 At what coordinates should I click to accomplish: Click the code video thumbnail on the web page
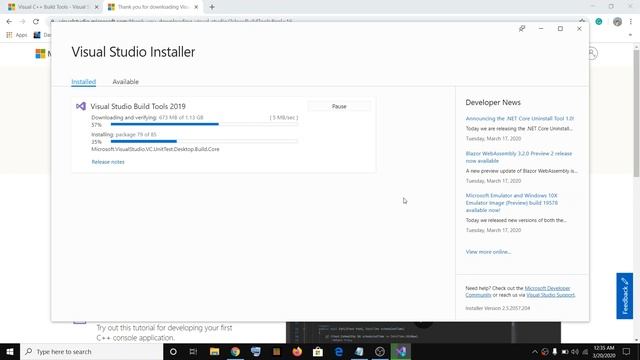pyautogui.click(x=423, y=333)
